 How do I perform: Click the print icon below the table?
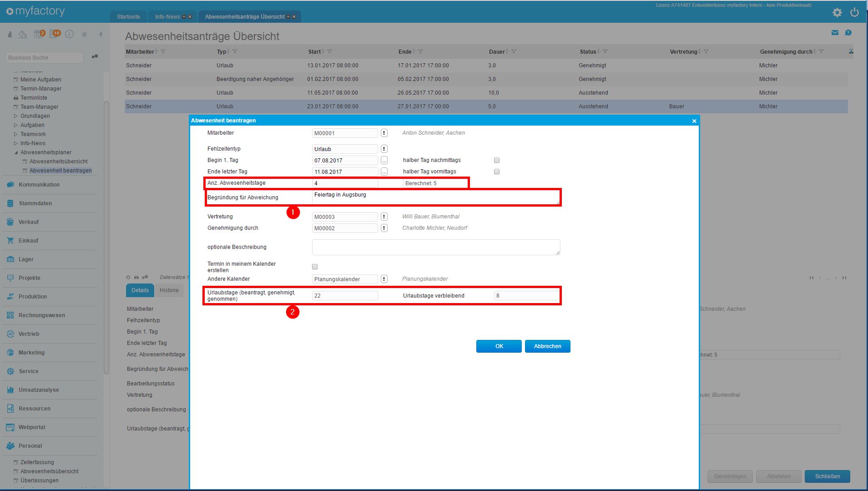(136, 277)
